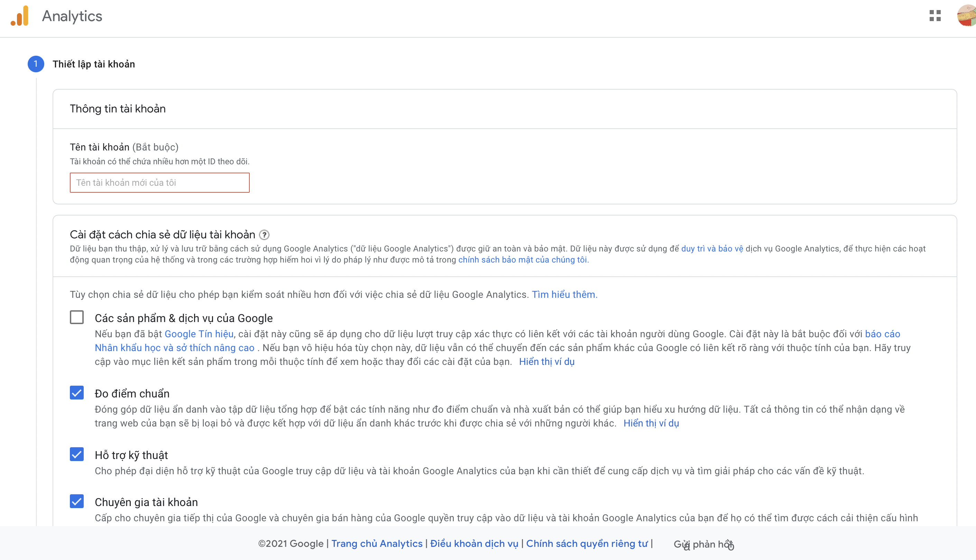Show example under Đo điểm chuẩn
Image resolution: width=976 pixels, height=560 pixels.
pyautogui.click(x=651, y=423)
